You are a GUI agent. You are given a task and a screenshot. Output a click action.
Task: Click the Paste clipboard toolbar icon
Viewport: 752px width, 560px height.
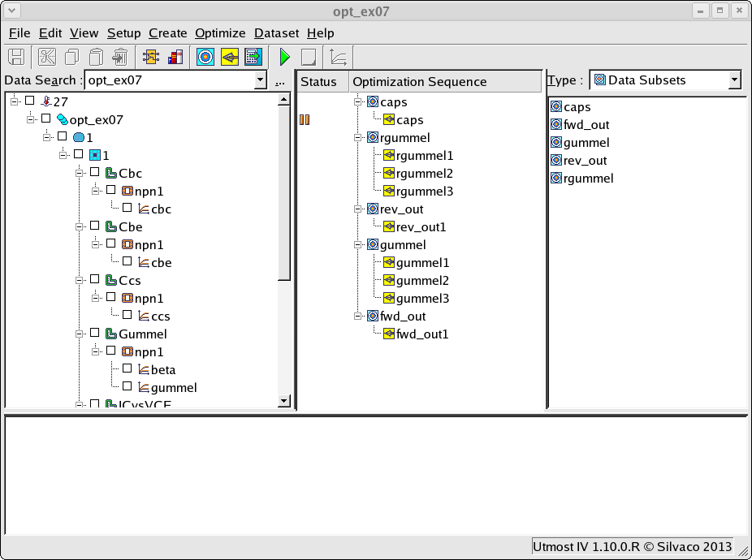pyautogui.click(x=96, y=57)
